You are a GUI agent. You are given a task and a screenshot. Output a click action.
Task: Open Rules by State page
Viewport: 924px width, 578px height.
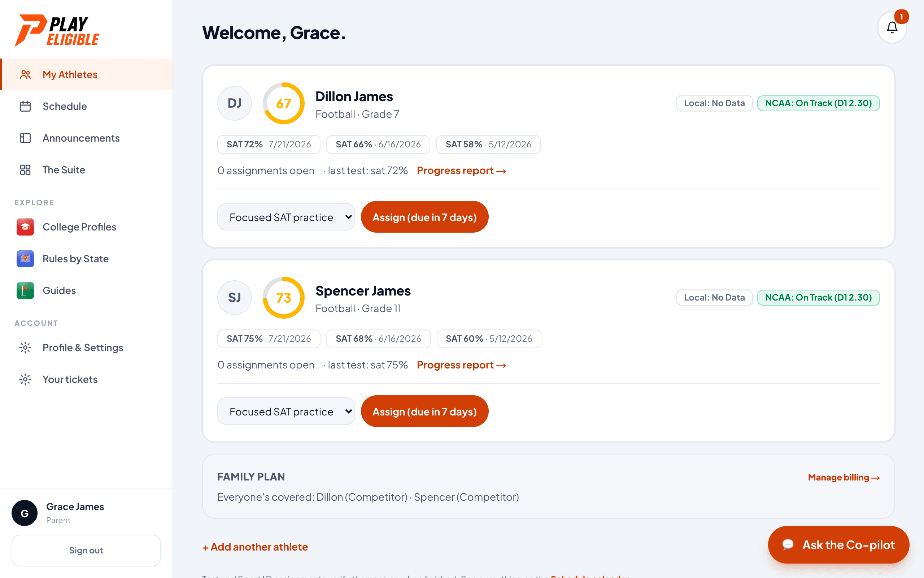(x=86, y=259)
